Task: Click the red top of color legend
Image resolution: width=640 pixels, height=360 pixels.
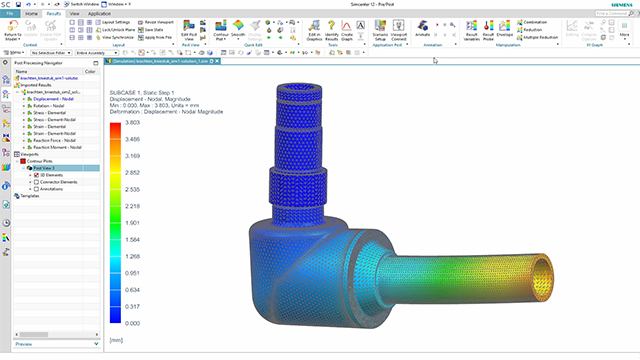Action: click(x=116, y=127)
